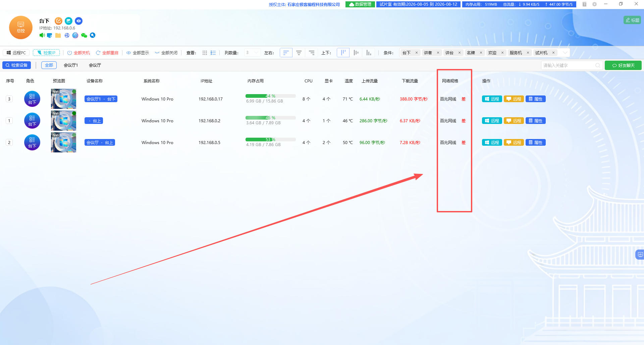The width and height of the screenshot is (644, 345).
Task: Click the 会议厅 · 台上 device name tag
Action: (x=100, y=143)
